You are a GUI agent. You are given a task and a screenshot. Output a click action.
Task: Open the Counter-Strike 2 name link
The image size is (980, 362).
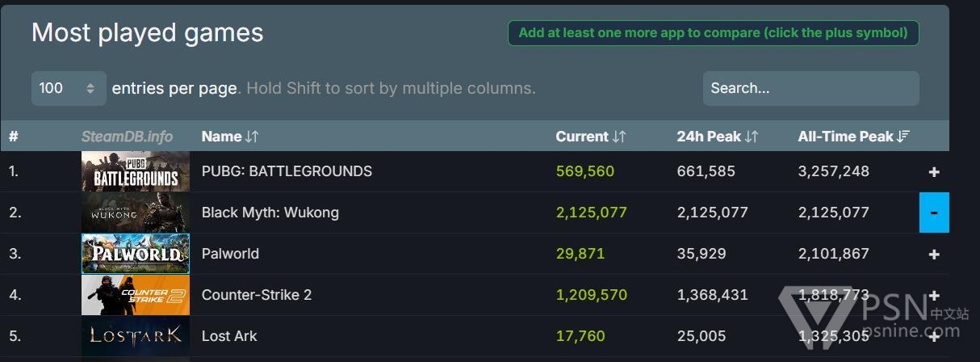(257, 295)
